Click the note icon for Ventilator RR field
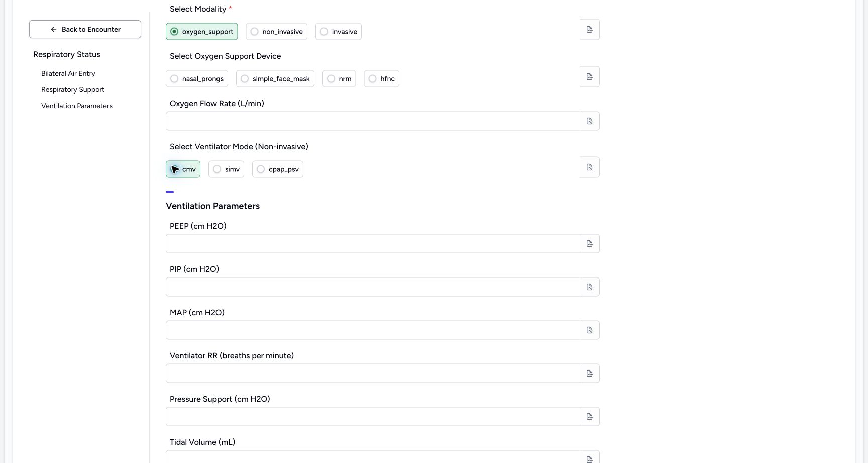868x463 pixels. tap(590, 374)
